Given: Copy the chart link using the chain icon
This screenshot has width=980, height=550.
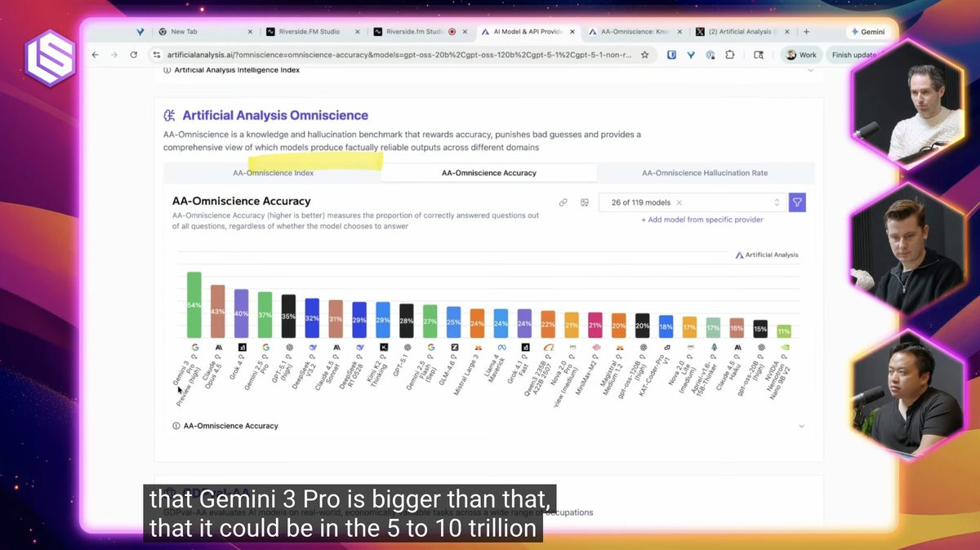Looking at the screenshot, I should point(563,202).
